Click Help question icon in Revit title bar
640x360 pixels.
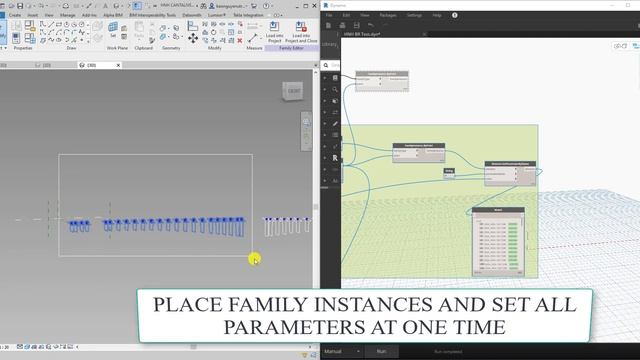click(266, 6)
